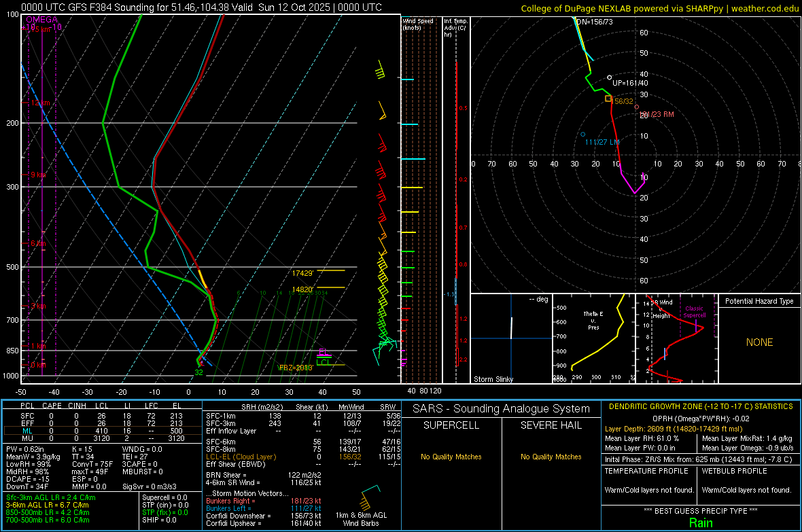Image resolution: width=802 pixels, height=532 pixels.
Task: Click the SigSvr = 0 m3/s3 value
Action: [150, 487]
